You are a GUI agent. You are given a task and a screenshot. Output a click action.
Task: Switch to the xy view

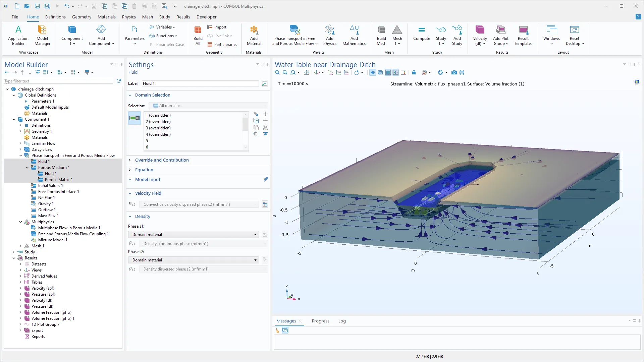point(331,72)
